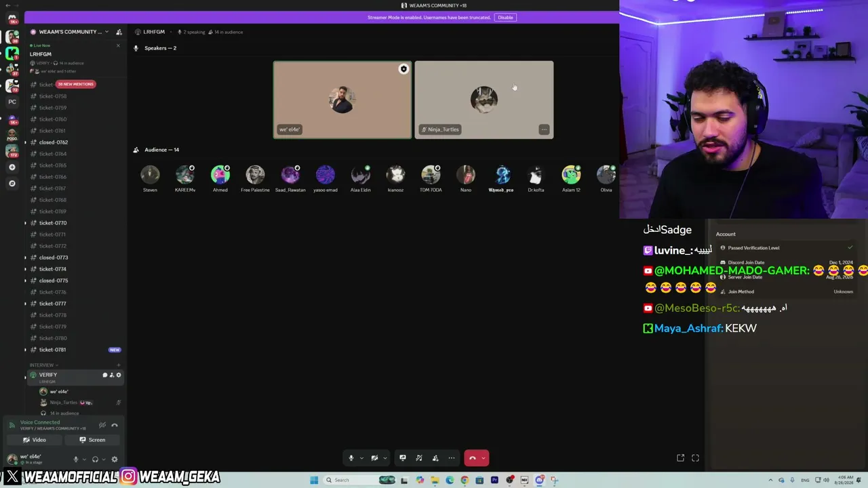Mute microphone in user panel

tap(76, 460)
